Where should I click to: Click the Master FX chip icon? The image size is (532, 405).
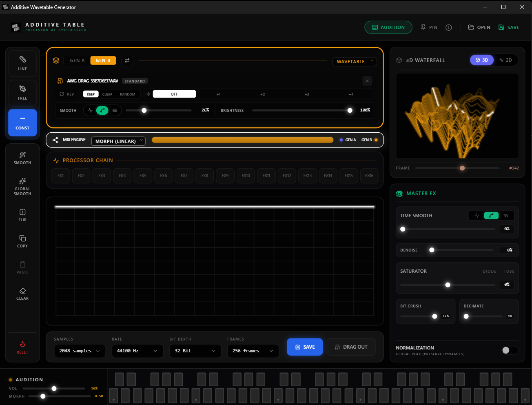pyautogui.click(x=399, y=194)
